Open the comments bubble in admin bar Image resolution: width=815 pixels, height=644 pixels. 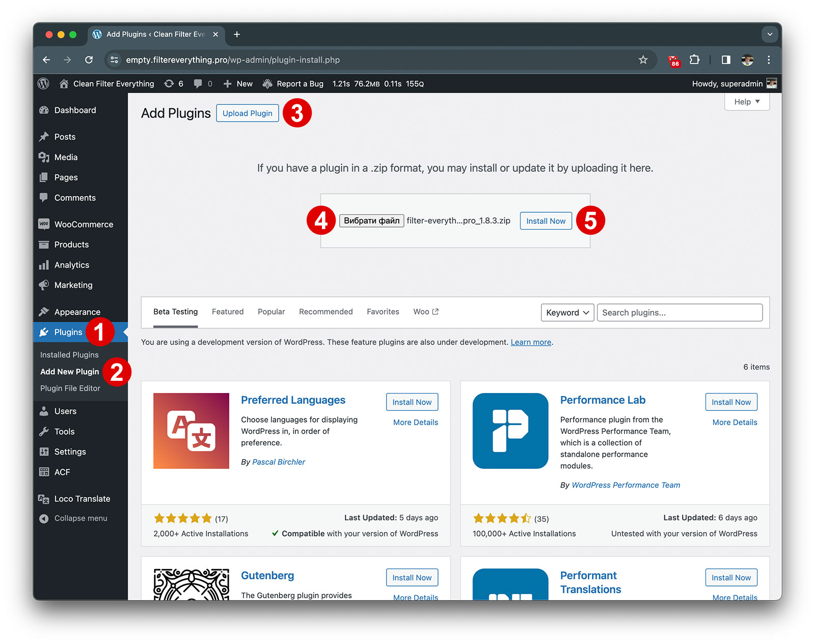coord(202,83)
